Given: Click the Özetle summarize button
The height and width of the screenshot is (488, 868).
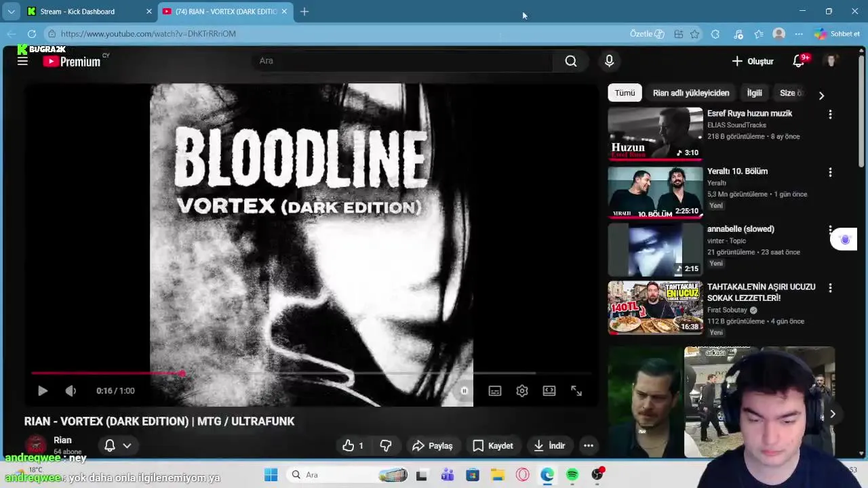Looking at the screenshot, I should pos(647,33).
